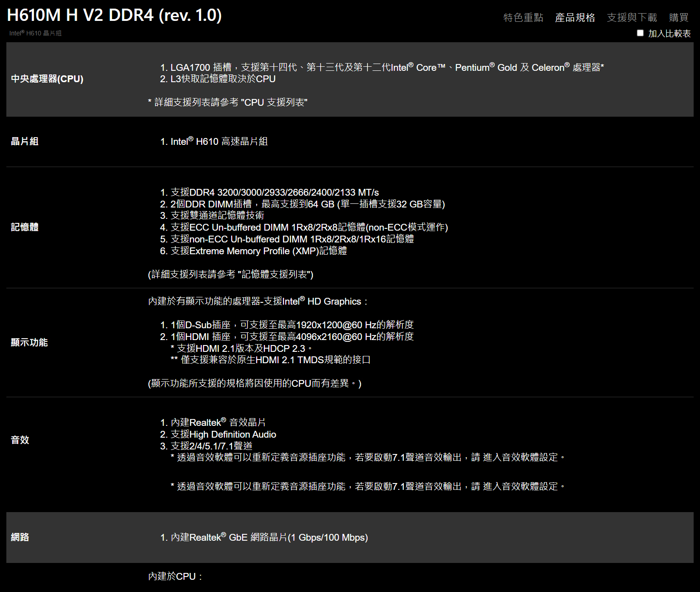Select the 網路 row heading
Viewport: 700px width, 592px height.
coord(20,537)
